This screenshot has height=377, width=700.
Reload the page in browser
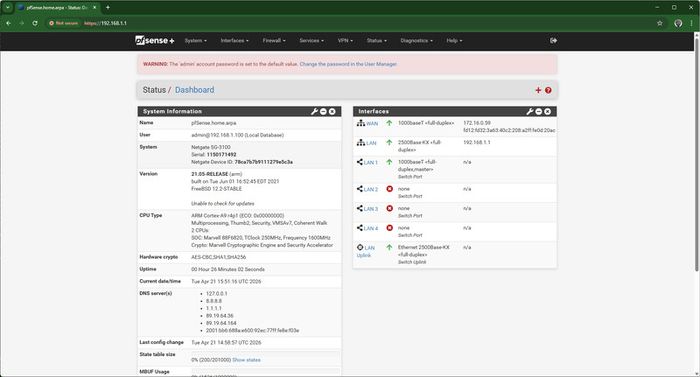[35, 23]
